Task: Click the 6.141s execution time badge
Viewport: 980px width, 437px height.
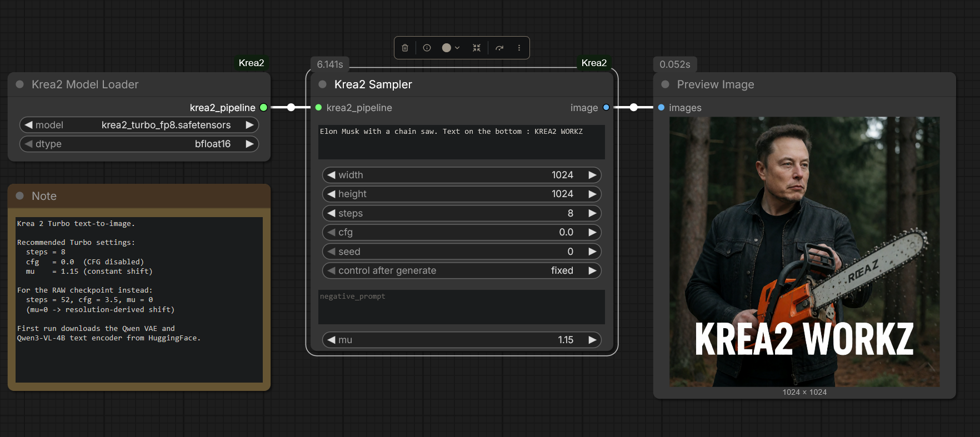Action: tap(330, 64)
